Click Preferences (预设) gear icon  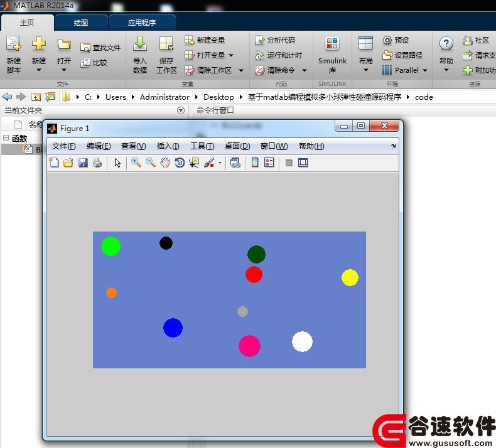[x=387, y=40]
